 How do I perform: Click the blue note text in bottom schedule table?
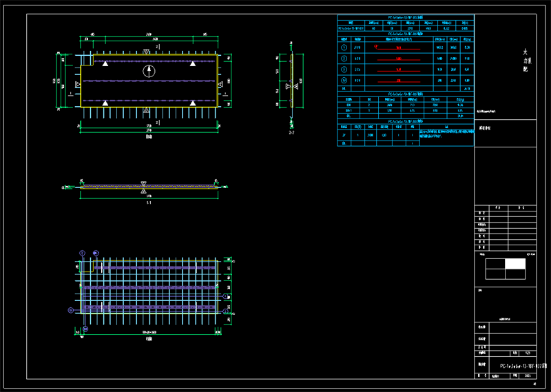click(x=446, y=133)
